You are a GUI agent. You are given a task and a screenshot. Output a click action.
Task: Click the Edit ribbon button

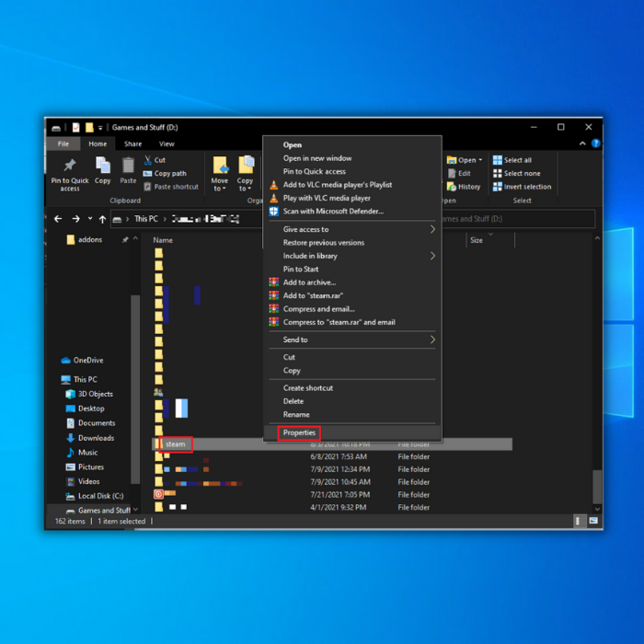coord(459,173)
